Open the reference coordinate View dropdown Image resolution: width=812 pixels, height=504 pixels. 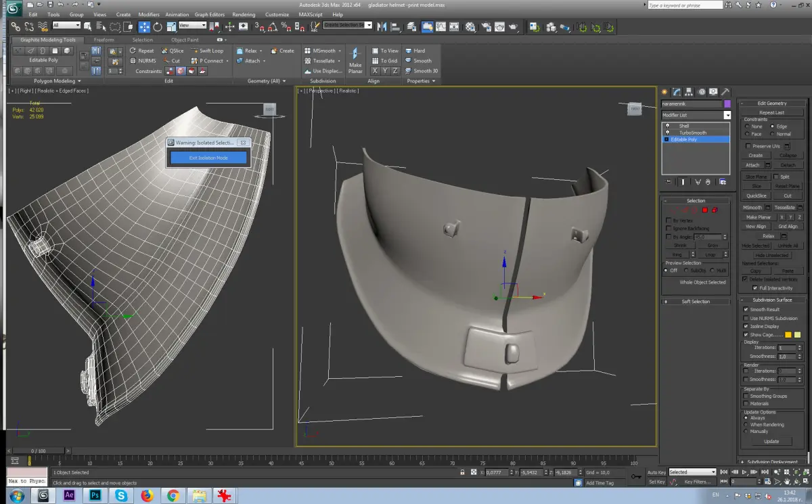point(193,26)
